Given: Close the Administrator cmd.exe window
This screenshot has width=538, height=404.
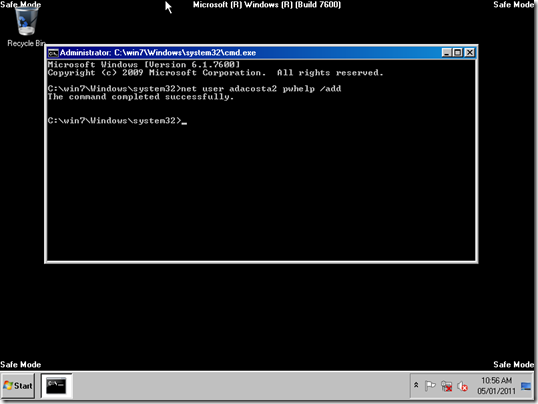Looking at the screenshot, I should tap(470, 53).
